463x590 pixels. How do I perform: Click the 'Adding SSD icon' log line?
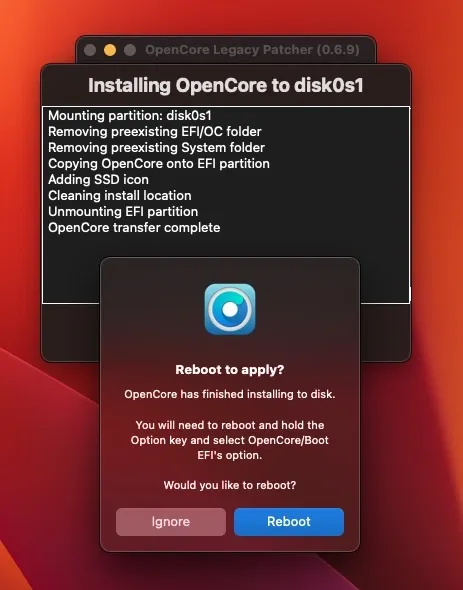tap(98, 179)
